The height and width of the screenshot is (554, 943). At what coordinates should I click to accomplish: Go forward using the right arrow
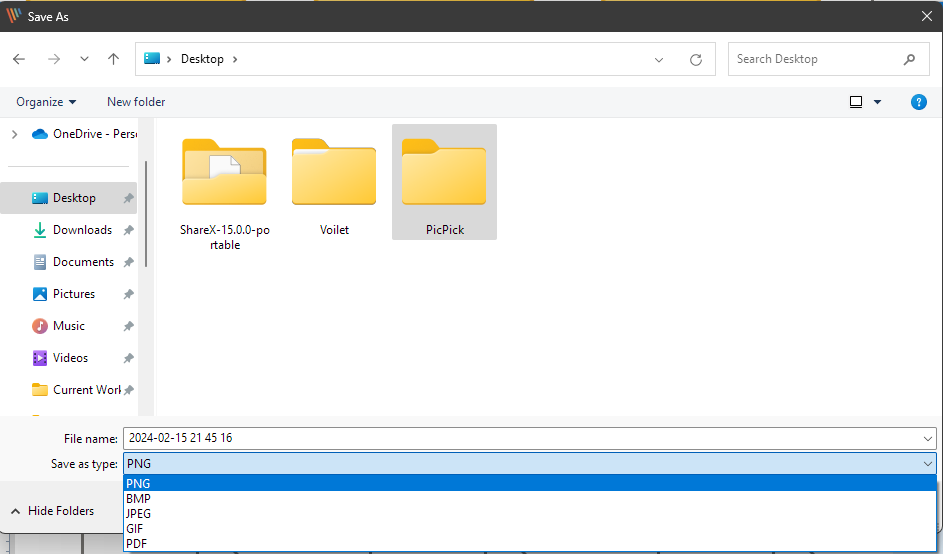[54, 59]
